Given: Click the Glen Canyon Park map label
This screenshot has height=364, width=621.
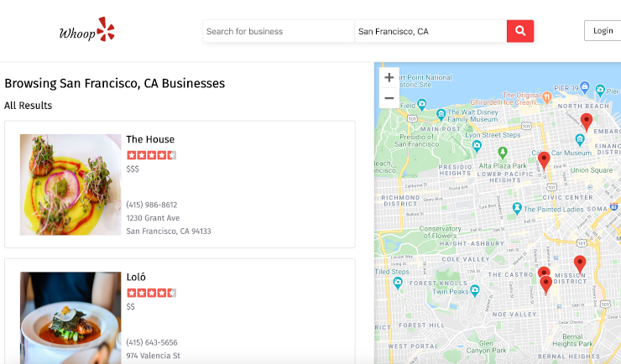Looking at the screenshot, I should click(x=487, y=347).
